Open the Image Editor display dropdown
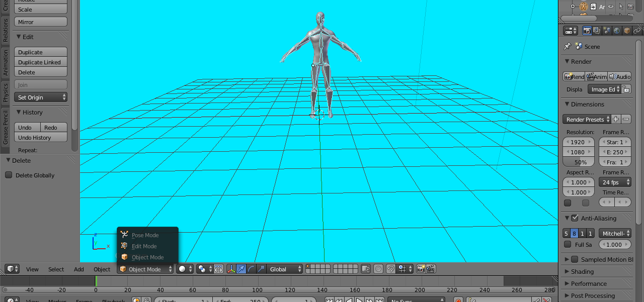Image resolution: width=644 pixels, height=302 pixels. coord(604,89)
